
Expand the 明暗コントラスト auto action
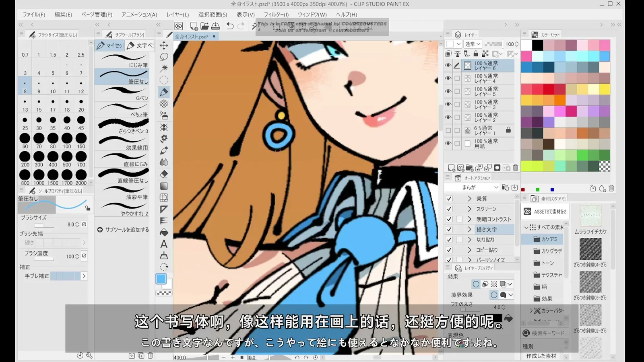click(x=469, y=219)
